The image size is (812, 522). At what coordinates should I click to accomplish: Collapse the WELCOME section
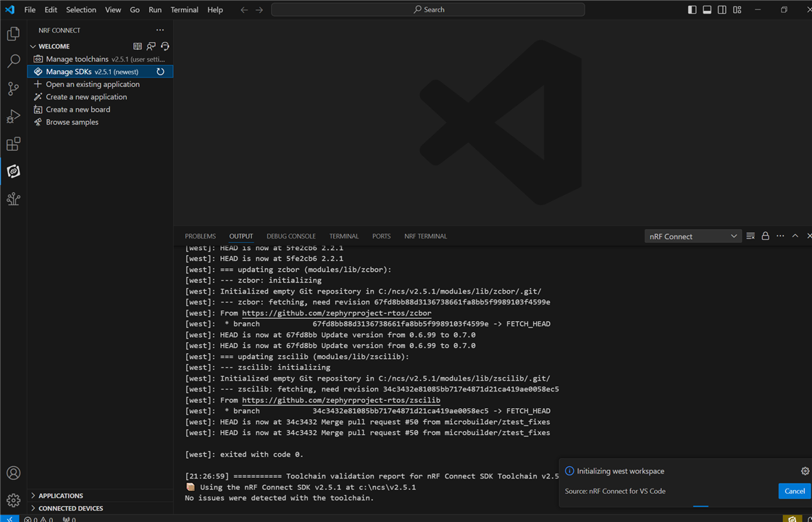[33, 46]
